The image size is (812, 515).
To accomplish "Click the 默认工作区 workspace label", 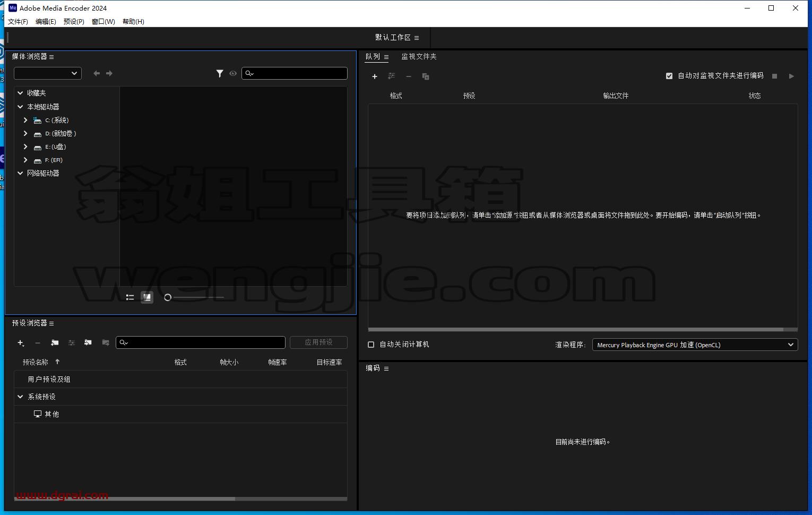I will 393,38.
